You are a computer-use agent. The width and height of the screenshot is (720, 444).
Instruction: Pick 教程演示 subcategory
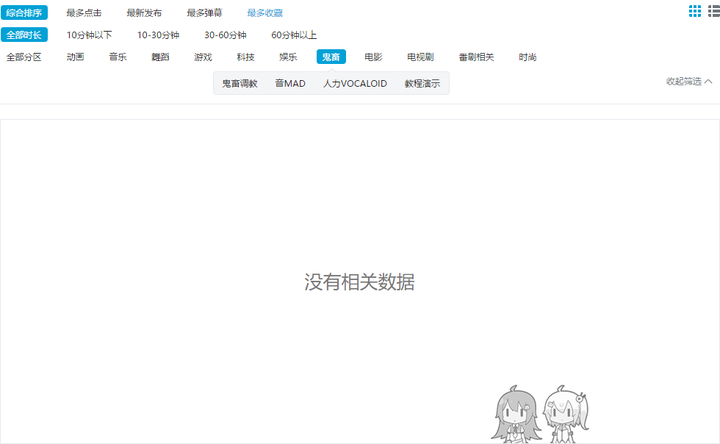[422, 84]
